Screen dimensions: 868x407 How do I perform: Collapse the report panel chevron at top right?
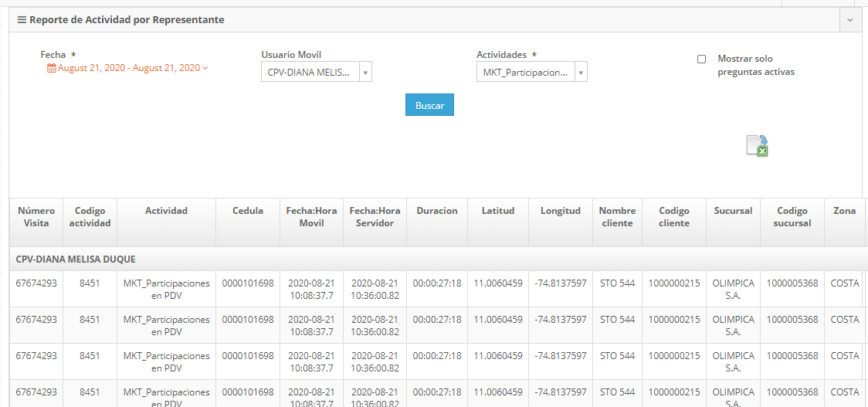[850, 20]
